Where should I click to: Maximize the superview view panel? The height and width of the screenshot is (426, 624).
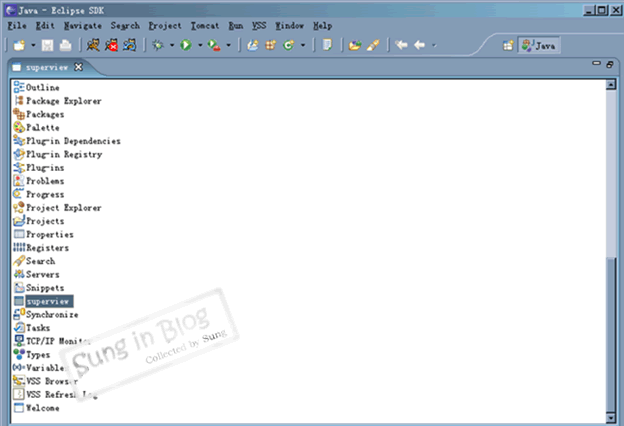pos(610,64)
